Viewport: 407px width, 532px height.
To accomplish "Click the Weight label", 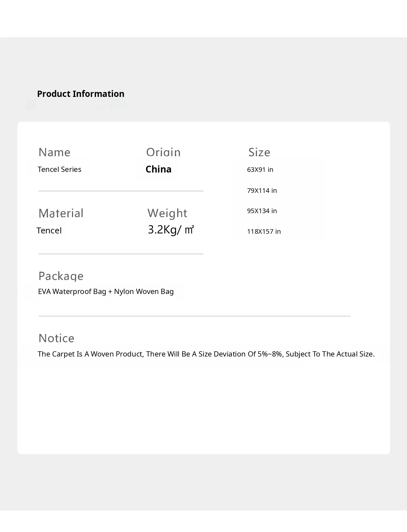I will tap(167, 213).
